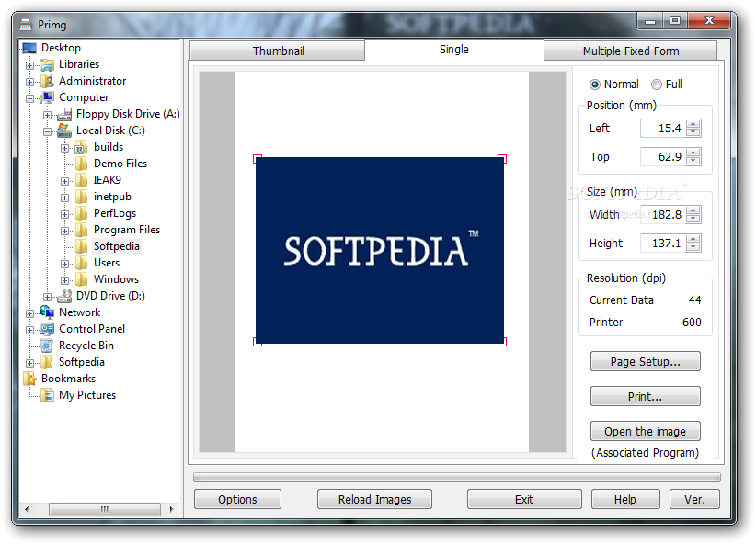Screen dimensions: 756x544
Task: Click the Exit button
Action: [524, 499]
